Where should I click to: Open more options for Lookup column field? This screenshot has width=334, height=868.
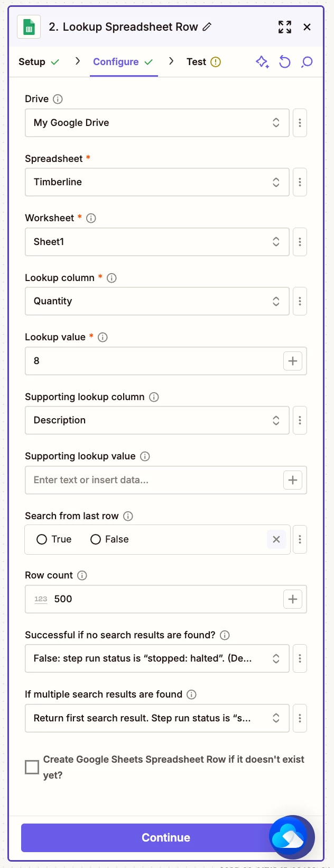click(x=300, y=301)
